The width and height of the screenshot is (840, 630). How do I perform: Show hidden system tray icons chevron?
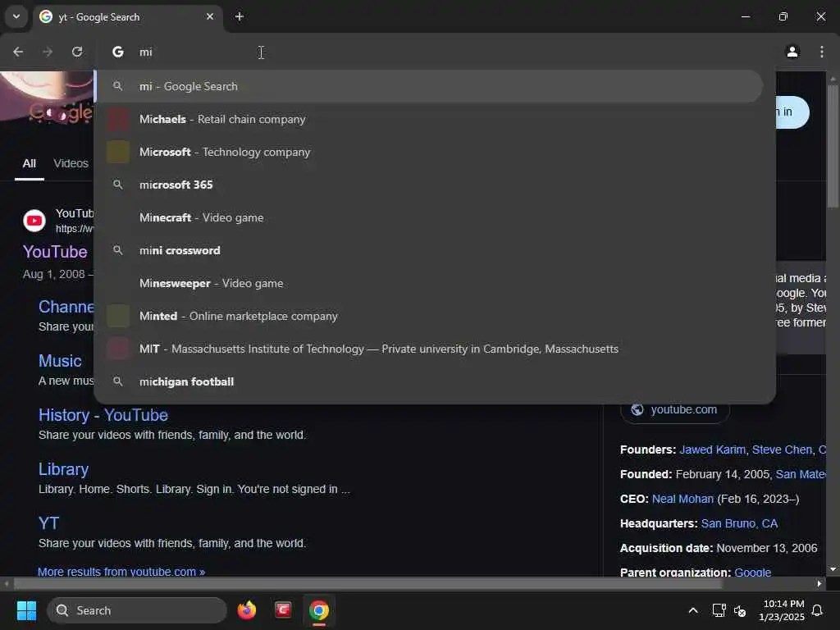(692, 610)
